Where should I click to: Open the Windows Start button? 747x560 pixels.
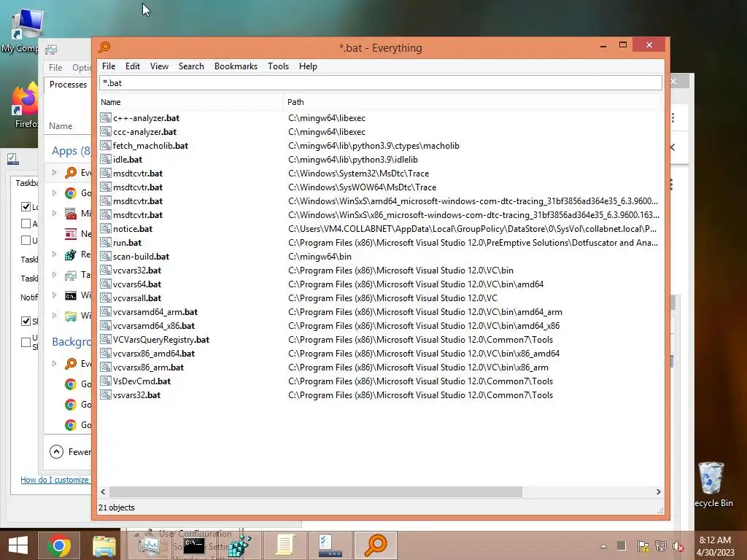click(x=18, y=545)
